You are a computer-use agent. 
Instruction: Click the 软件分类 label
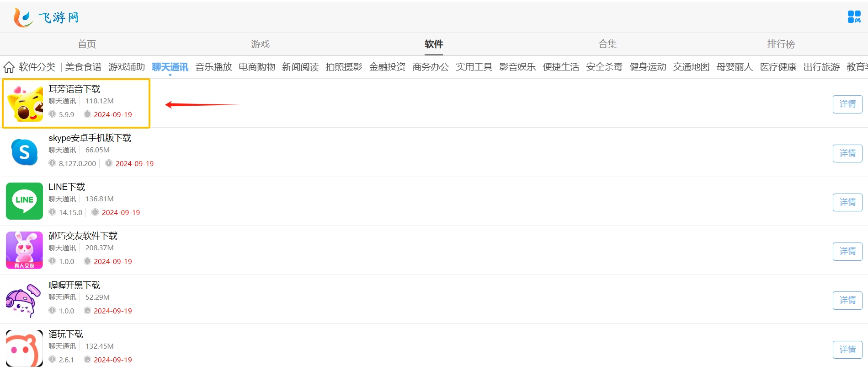tap(37, 67)
